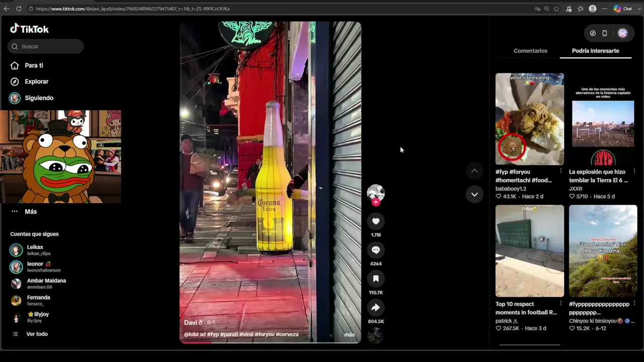Click the zoom magnifier icon in address bar
The image size is (644, 362).
[x=547, y=9]
